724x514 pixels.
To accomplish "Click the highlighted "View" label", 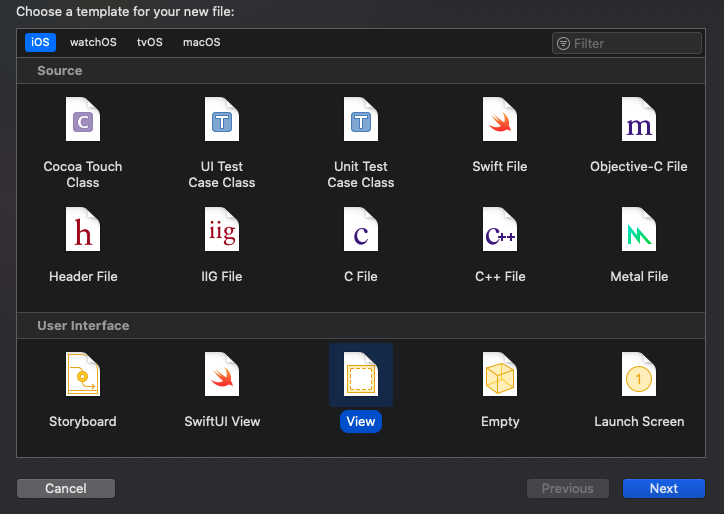I will 361,422.
